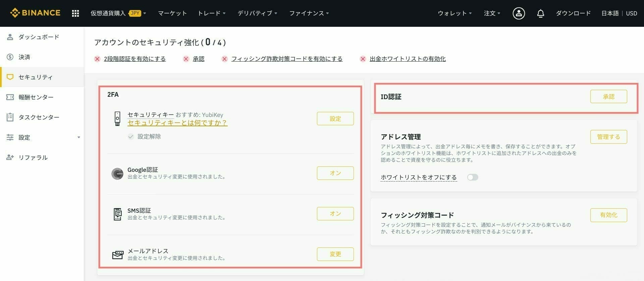Click the 報酬センター ticket icon

pos(10,97)
